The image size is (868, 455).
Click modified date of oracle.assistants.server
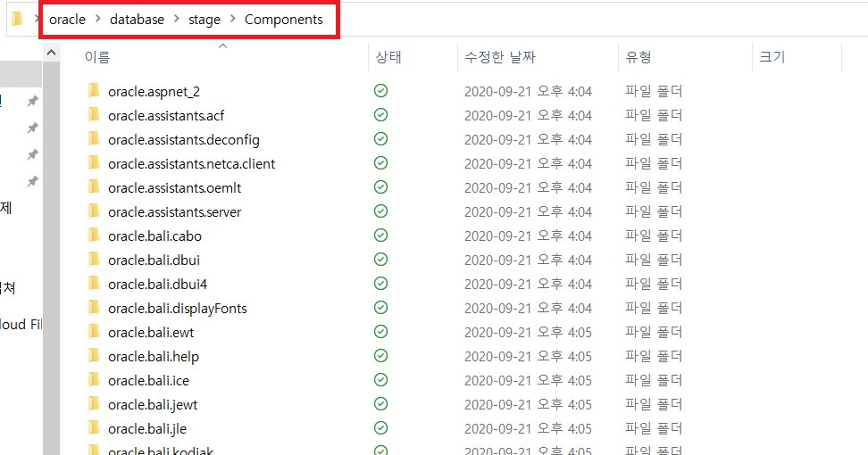click(528, 211)
